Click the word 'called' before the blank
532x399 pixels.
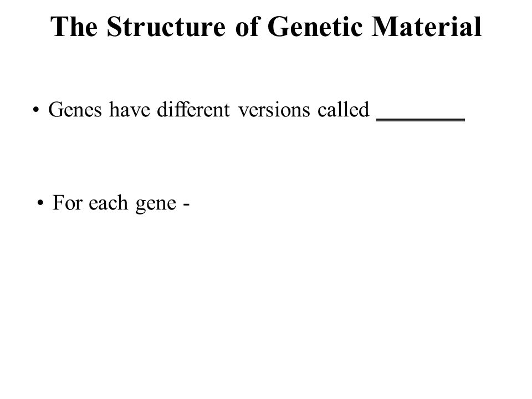pos(344,109)
